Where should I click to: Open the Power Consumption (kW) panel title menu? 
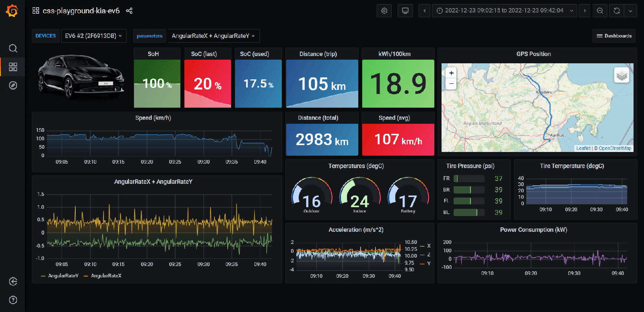tap(534, 230)
